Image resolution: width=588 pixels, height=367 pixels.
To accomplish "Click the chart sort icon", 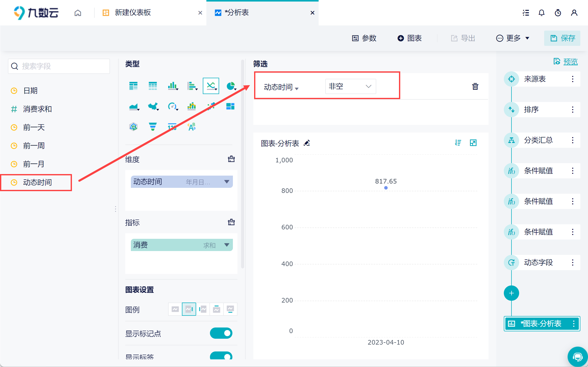I will tap(458, 143).
